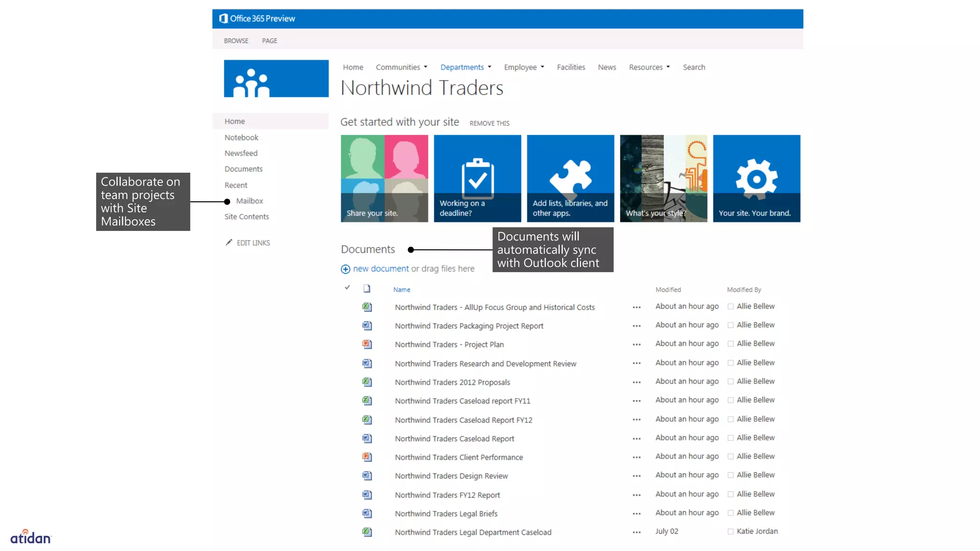Open Word icon of FY12 Report
Image resolution: width=980 pixels, height=551 pixels.
pyautogui.click(x=367, y=495)
